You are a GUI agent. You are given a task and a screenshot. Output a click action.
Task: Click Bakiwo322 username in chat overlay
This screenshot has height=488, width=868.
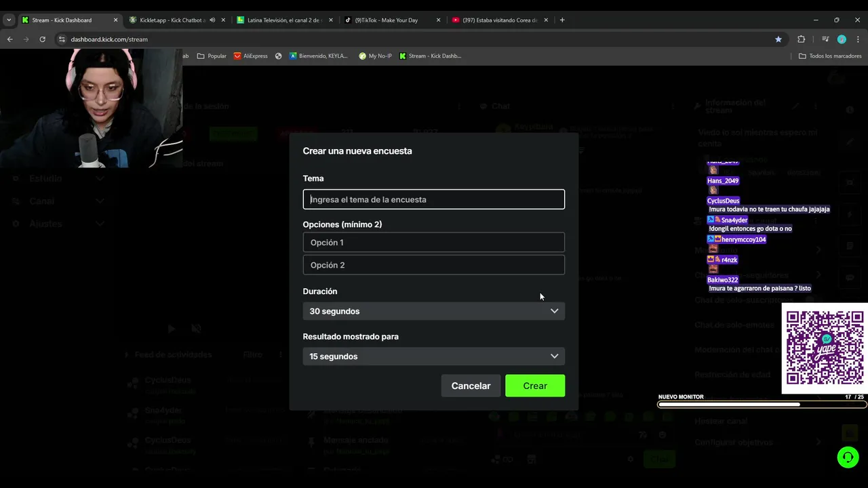click(722, 280)
